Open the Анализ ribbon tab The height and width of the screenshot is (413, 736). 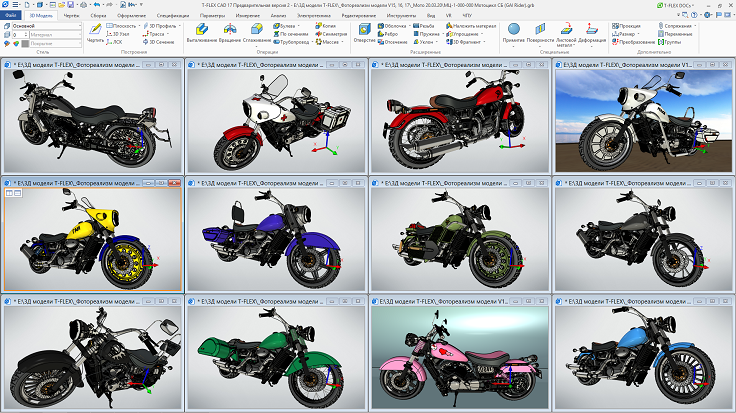tap(278, 15)
